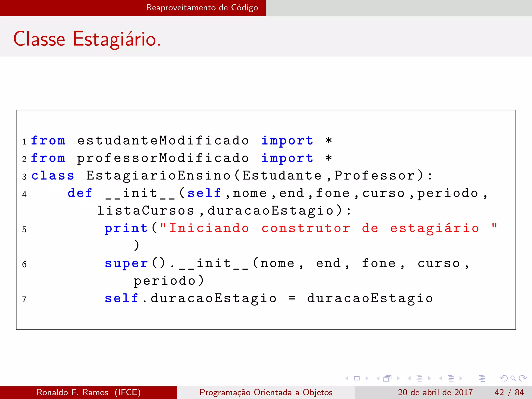Click the next section arrow in navigation bar
532x399 pixels.
[x=461, y=378]
